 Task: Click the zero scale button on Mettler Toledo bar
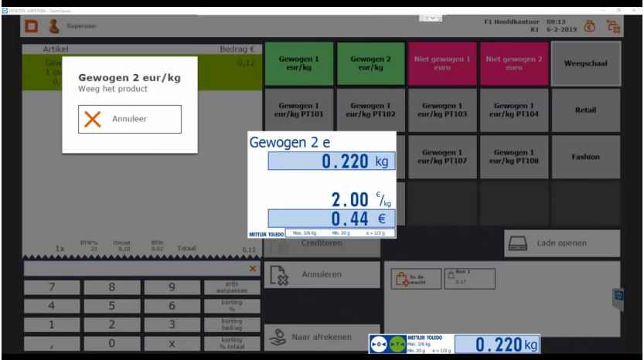[379, 343]
